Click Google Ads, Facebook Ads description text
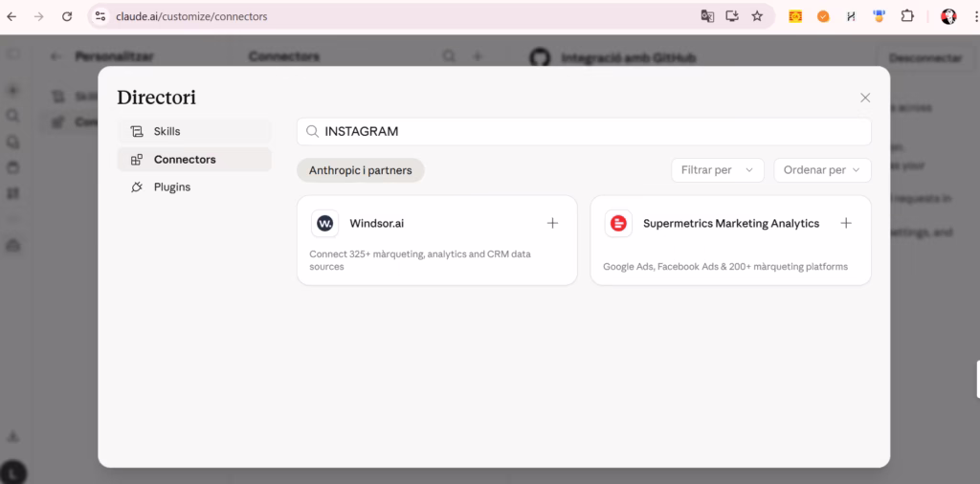The image size is (980, 484). click(x=725, y=267)
